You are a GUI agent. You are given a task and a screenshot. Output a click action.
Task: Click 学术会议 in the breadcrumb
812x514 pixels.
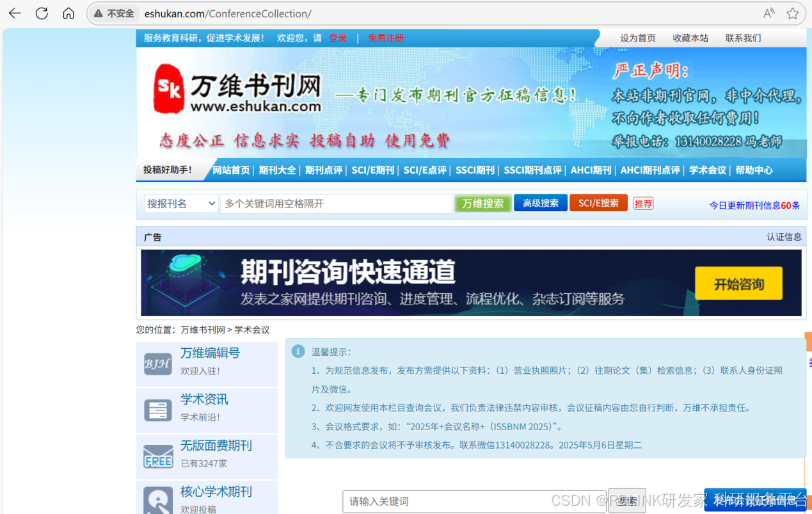click(252, 330)
